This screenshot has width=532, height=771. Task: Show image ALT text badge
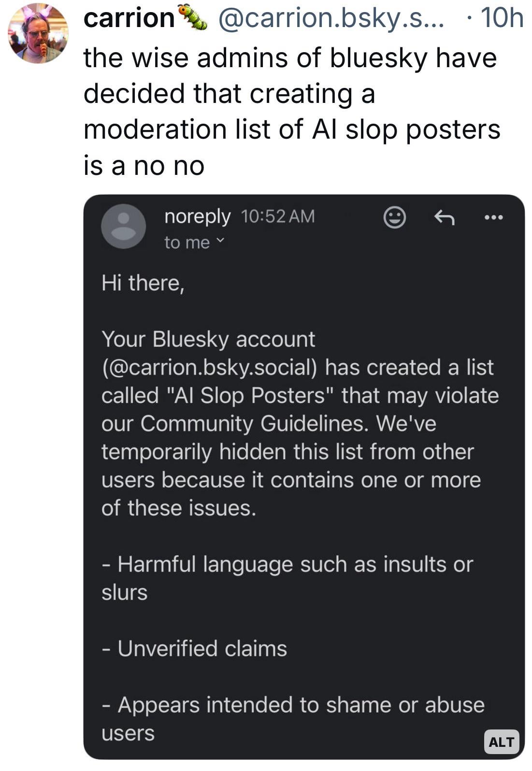(x=501, y=742)
